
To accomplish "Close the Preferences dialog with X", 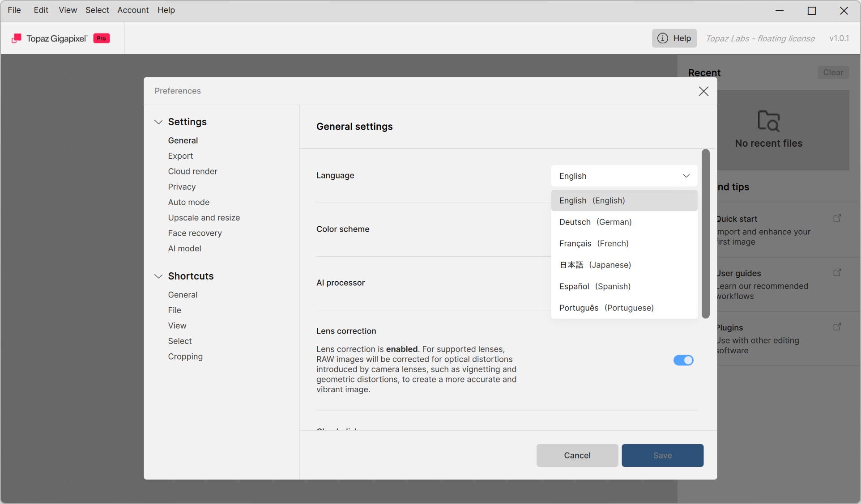I will (703, 91).
